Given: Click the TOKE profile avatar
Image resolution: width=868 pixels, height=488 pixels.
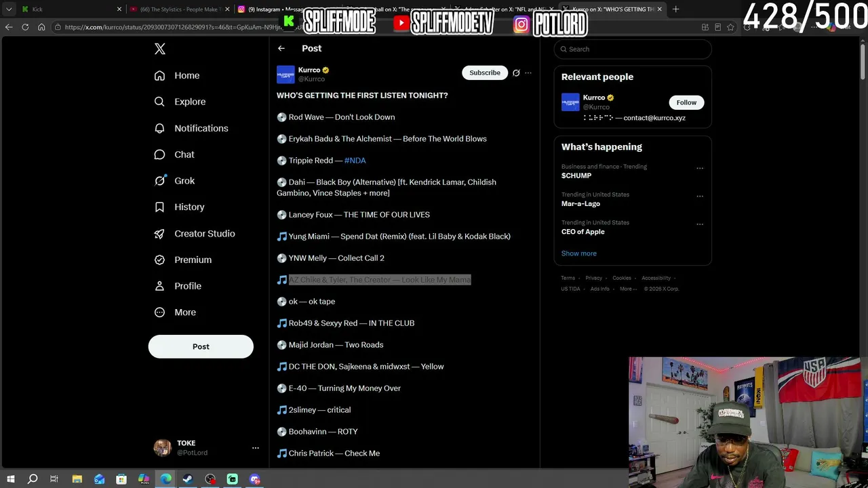Looking at the screenshot, I should coord(162,447).
